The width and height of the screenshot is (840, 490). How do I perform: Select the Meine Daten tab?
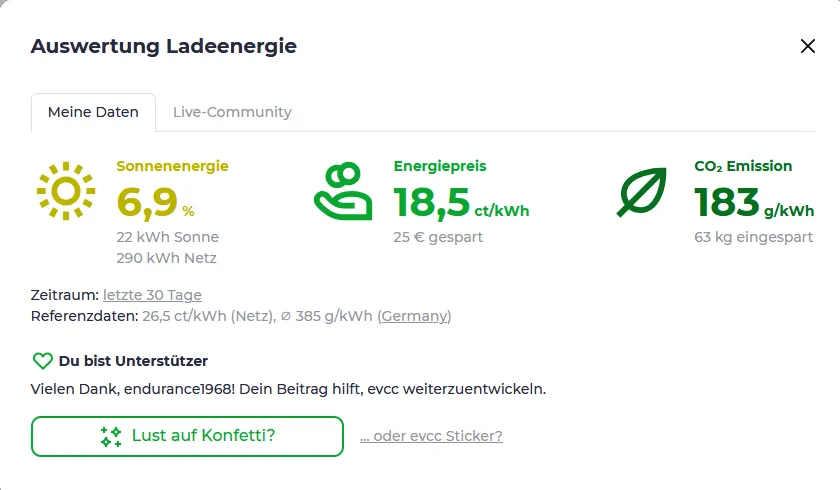point(93,112)
